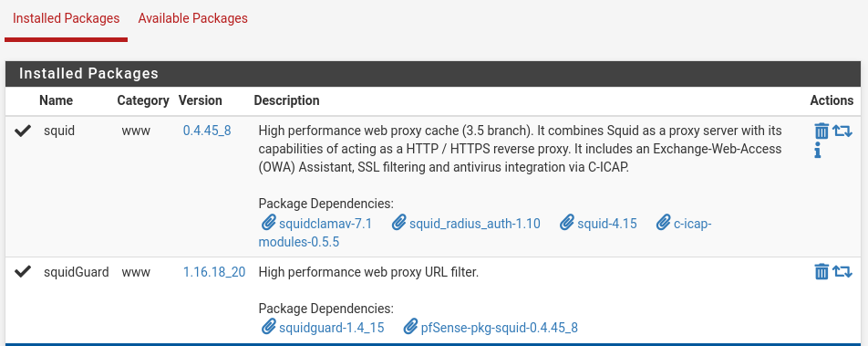Open the squid-4.15 dependency link
This screenshot has width=868, height=346.
click(x=606, y=224)
